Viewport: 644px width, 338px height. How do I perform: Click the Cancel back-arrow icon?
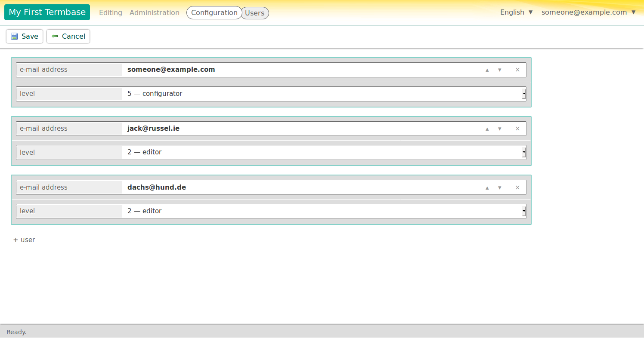point(54,36)
